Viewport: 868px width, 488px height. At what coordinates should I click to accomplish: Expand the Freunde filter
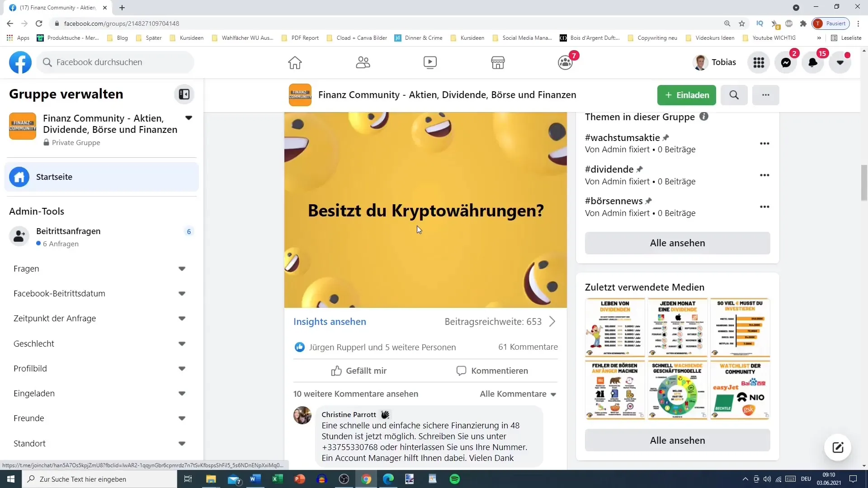[x=182, y=418]
